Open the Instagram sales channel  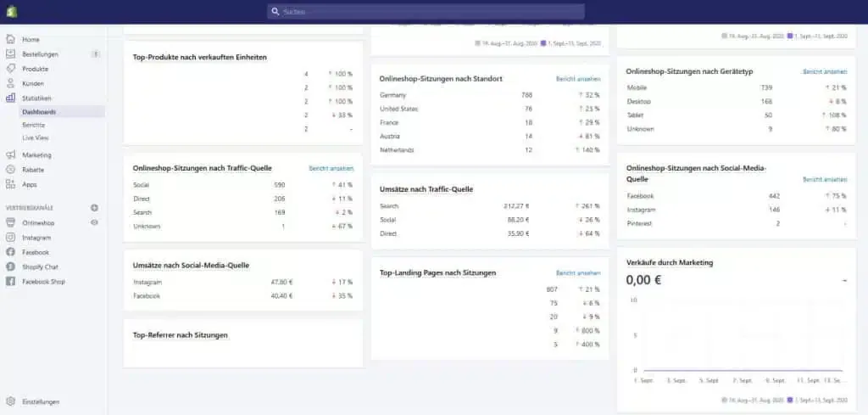click(36, 238)
